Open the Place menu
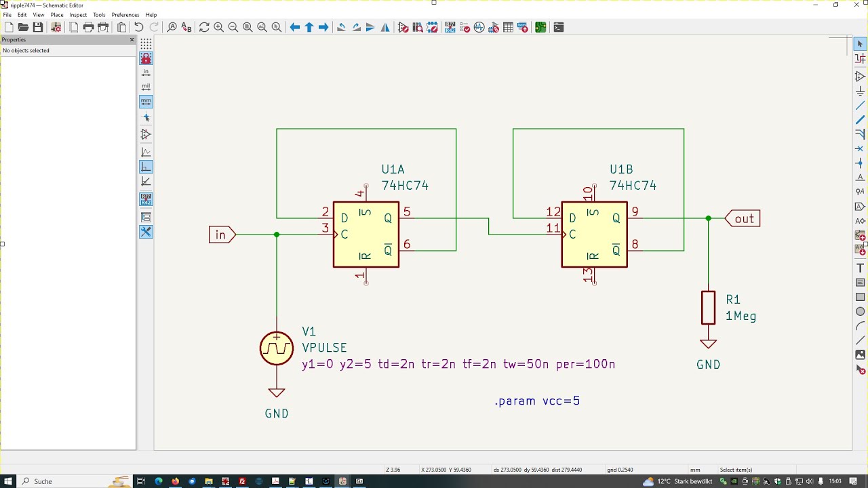Screen dimensions: 868x488 tap(57, 15)
